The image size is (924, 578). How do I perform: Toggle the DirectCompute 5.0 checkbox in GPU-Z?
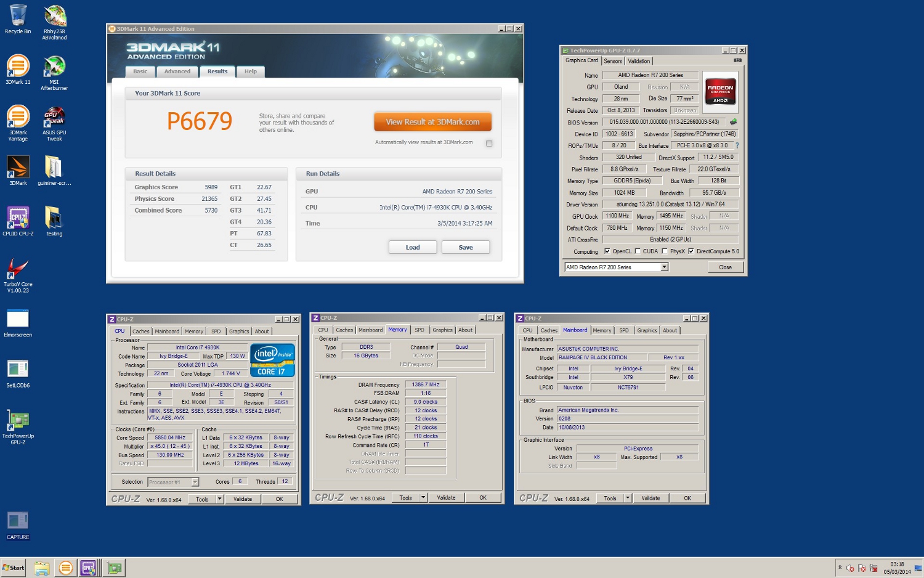tap(691, 251)
